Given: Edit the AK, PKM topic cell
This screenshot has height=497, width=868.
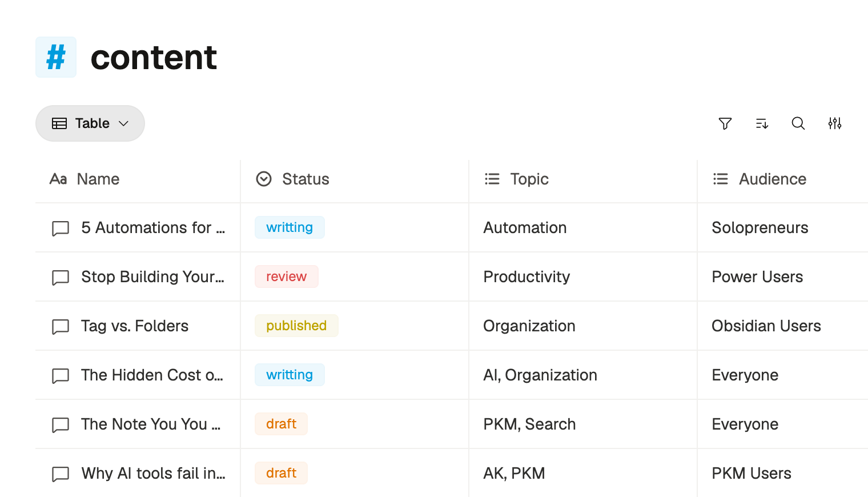Looking at the screenshot, I should pos(514,473).
